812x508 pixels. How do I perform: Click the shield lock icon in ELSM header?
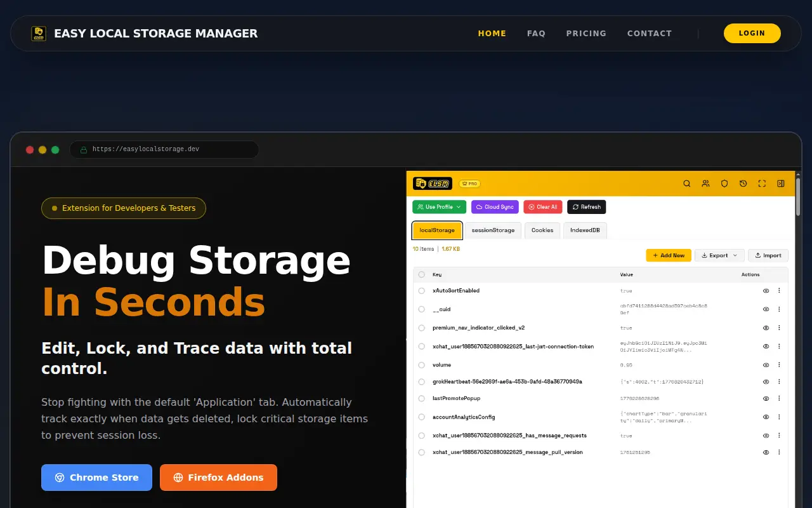point(724,184)
